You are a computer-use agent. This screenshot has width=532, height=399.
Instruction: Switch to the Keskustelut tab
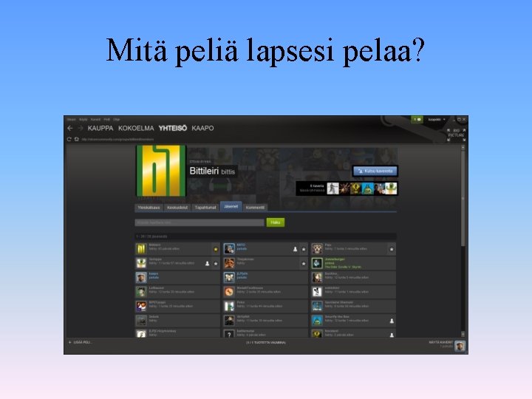[177, 208]
